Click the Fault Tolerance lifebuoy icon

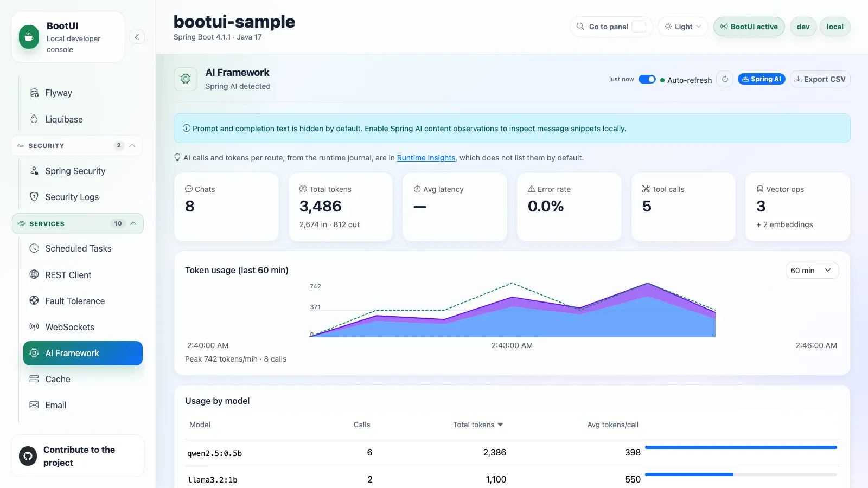point(34,300)
